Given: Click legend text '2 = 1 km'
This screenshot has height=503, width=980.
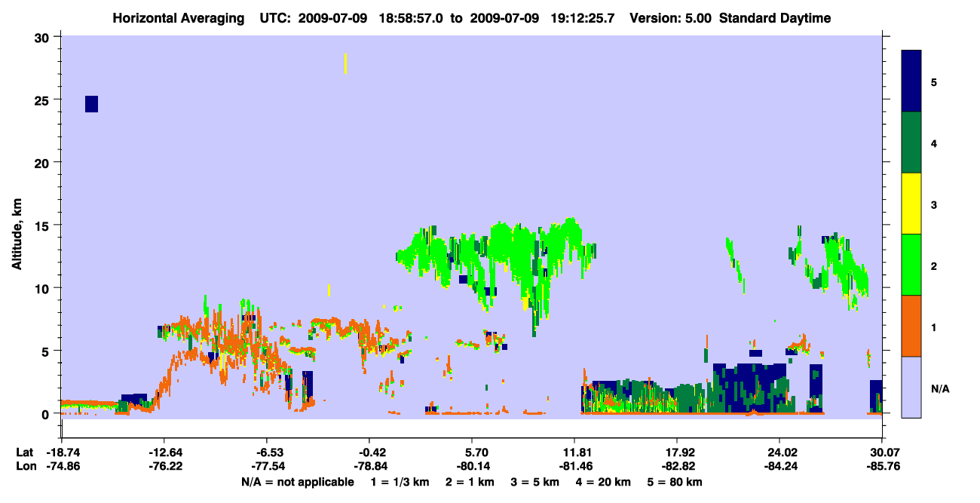Looking at the screenshot, I should (470, 482).
